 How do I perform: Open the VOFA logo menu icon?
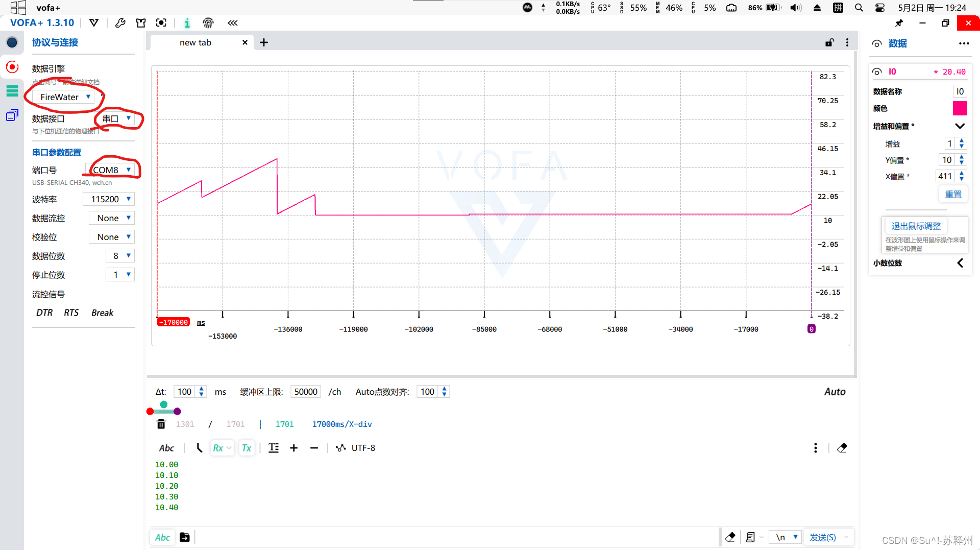click(94, 22)
